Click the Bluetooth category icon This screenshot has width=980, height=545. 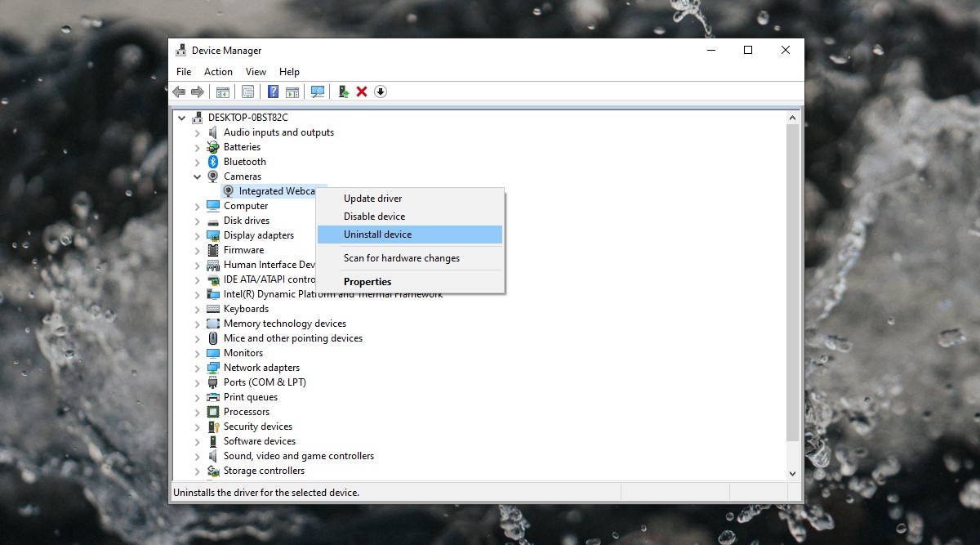pos(213,162)
